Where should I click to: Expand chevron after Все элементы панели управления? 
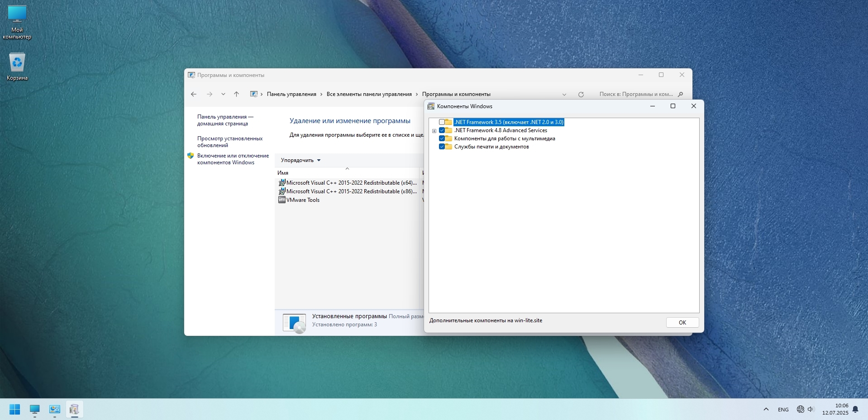pyautogui.click(x=417, y=94)
